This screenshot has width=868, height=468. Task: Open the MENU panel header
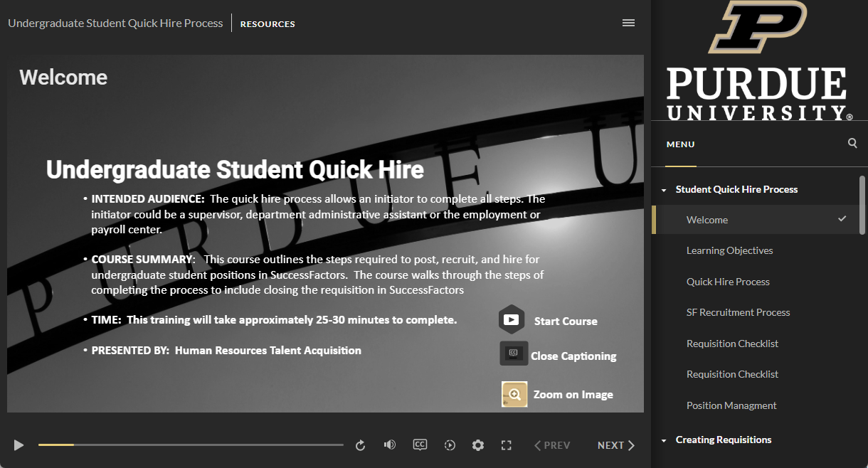click(x=680, y=144)
